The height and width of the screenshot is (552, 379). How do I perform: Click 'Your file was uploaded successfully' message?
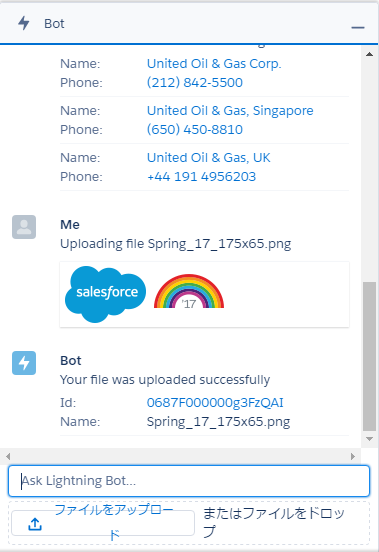(165, 380)
